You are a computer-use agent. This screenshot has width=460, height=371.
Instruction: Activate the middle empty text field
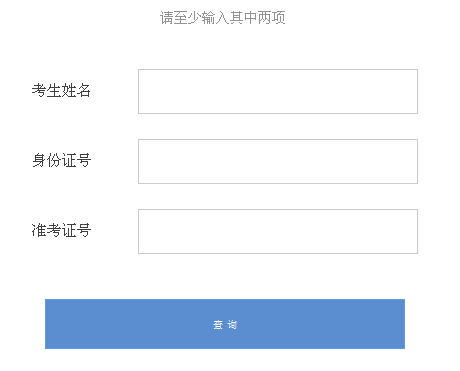(x=278, y=161)
